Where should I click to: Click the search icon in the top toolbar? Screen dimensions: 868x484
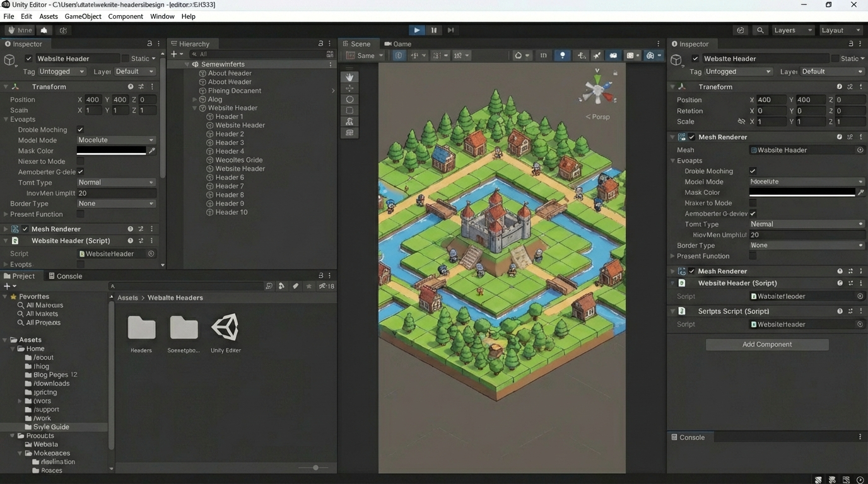(x=760, y=30)
